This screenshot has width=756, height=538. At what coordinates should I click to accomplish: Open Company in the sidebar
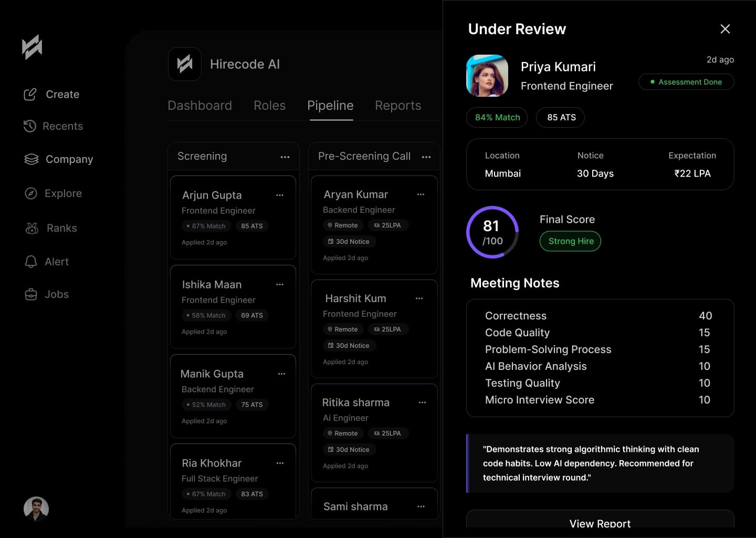click(59, 159)
